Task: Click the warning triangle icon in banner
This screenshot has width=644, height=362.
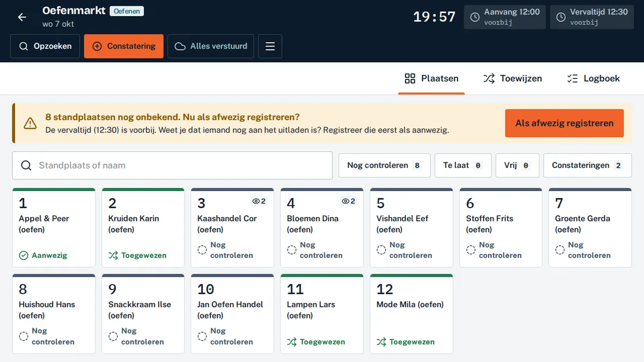Action: pyautogui.click(x=30, y=123)
